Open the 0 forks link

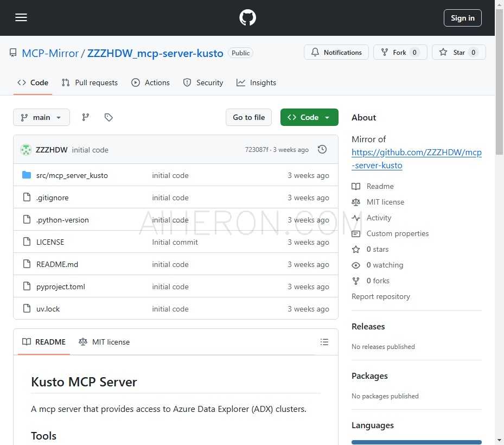378,281
